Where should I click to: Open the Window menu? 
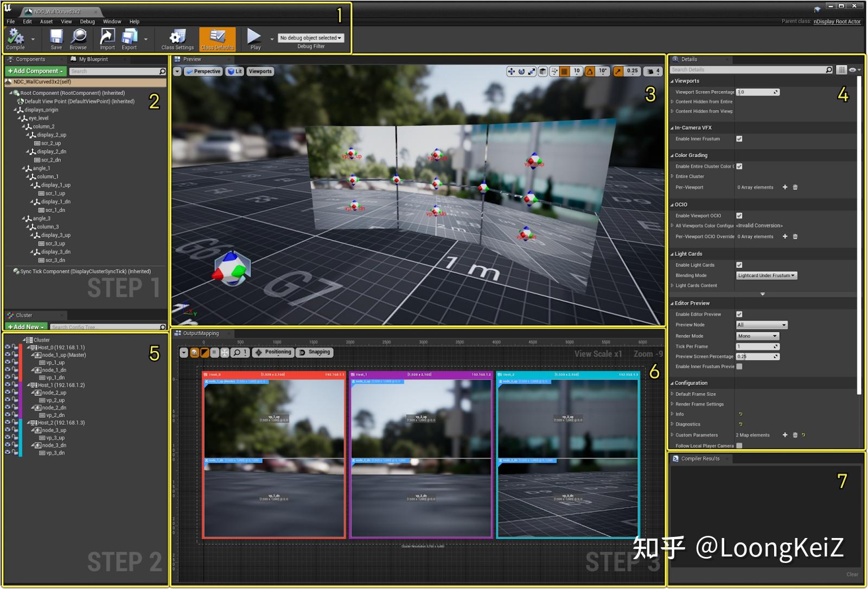click(x=112, y=21)
